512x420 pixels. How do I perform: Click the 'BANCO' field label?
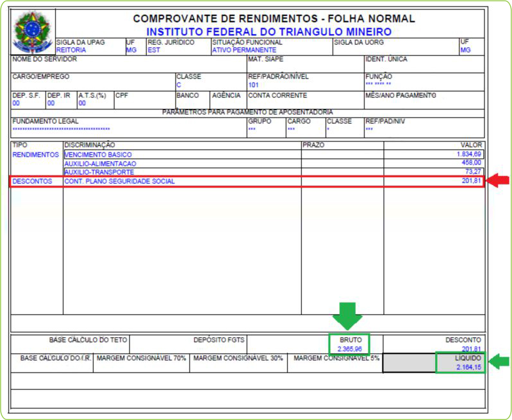click(187, 95)
